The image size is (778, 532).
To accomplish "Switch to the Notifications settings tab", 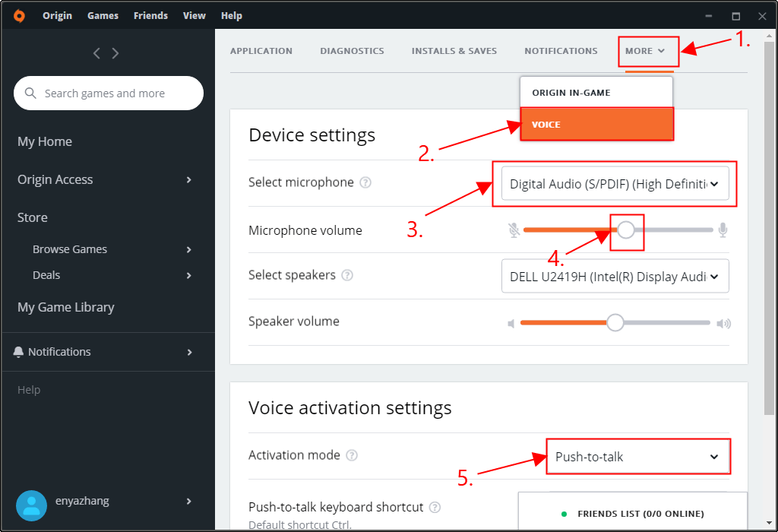I will pyautogui.click(x=561, y=51).
